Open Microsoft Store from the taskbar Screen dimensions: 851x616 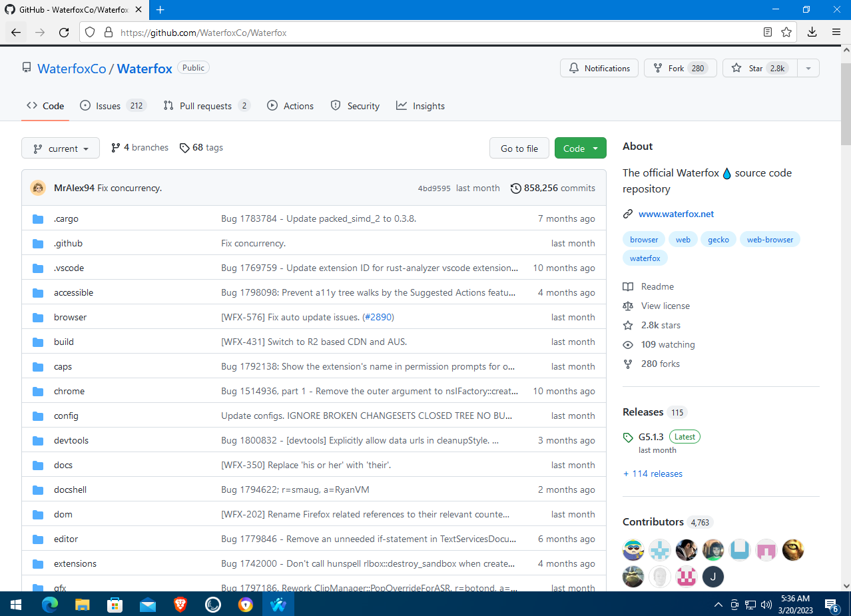click(115, 604)
